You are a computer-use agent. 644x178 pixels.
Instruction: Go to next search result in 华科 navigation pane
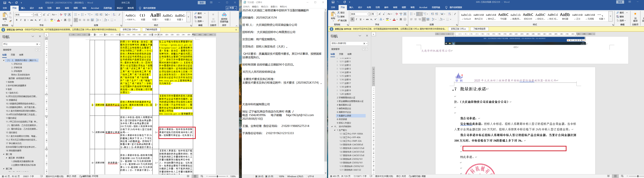pyautogui.click(x=367, y=49)
